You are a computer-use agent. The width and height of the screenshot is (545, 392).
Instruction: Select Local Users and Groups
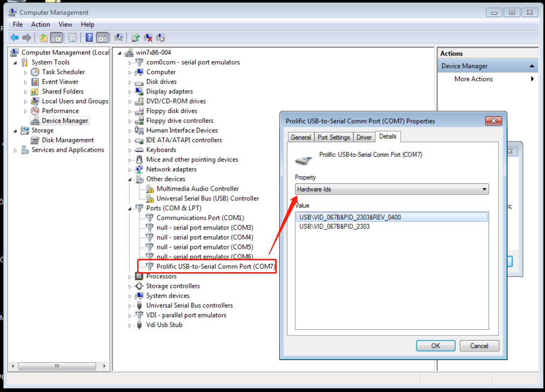coord(75,101)
